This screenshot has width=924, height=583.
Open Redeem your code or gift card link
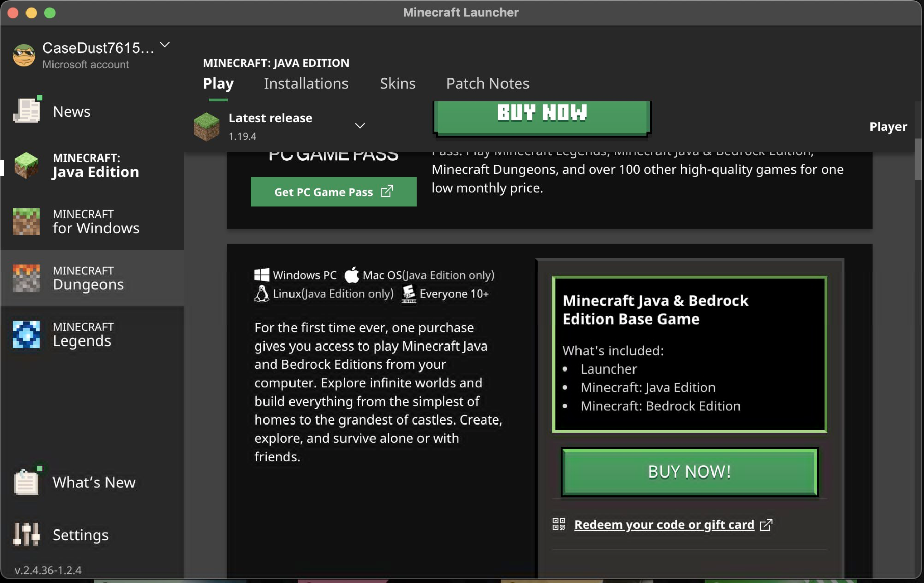tap(664, 525)
